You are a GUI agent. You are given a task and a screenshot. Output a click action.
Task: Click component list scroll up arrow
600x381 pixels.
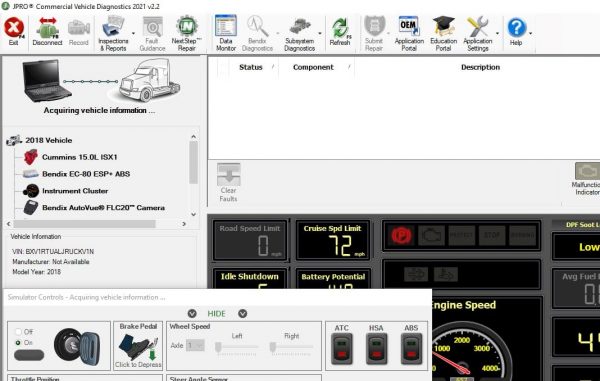point(194,137)
